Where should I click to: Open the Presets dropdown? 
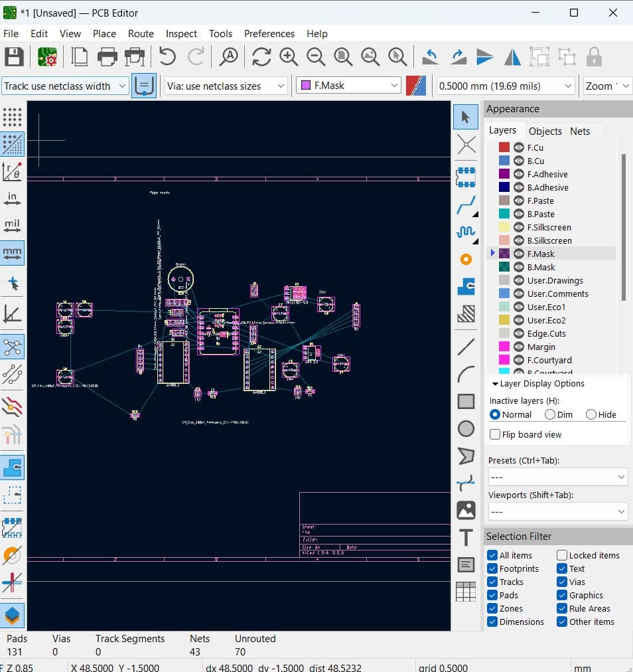(558, 477)
